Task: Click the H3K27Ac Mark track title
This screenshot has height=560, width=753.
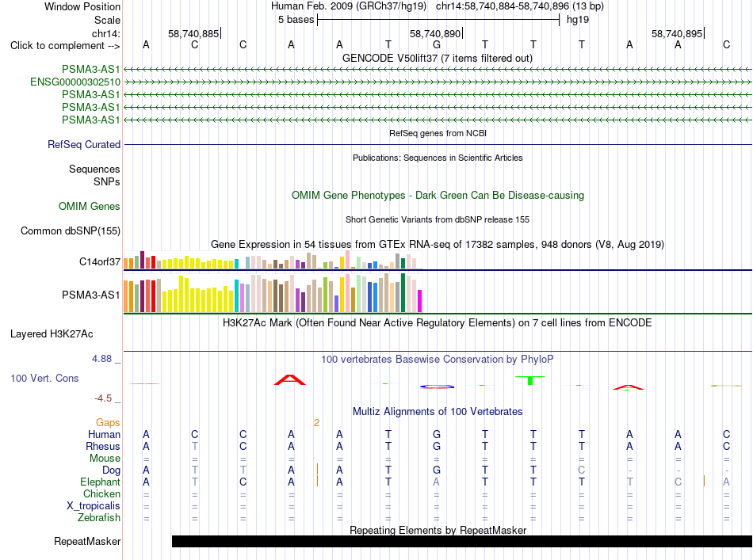Action: coord(438,322)
